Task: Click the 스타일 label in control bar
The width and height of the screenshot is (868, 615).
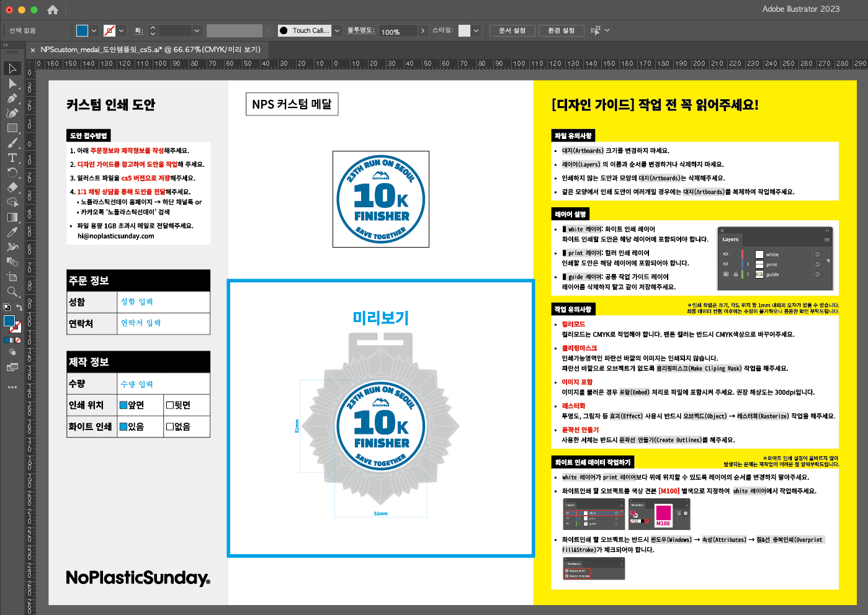Action: tap(443, 30)
